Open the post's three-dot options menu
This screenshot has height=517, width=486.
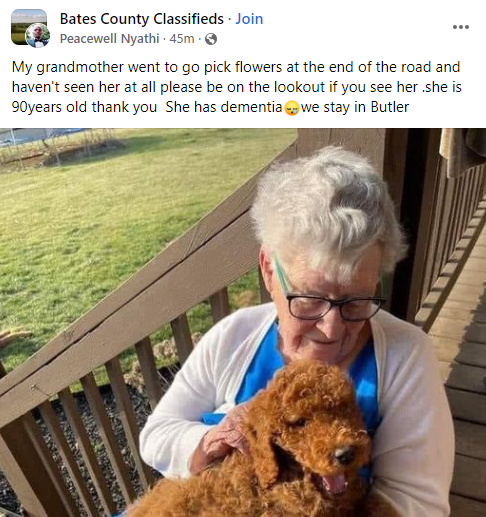pyautogui.click(x=461, y=27)
